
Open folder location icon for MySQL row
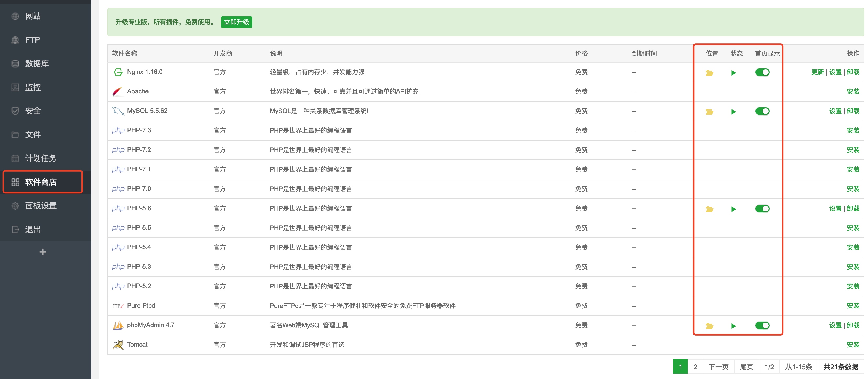click(x=709, y=112)
